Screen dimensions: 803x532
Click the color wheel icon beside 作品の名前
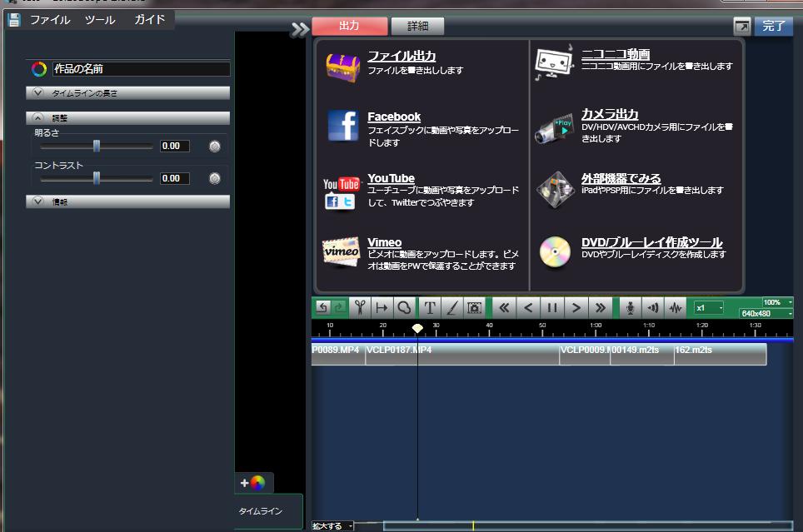point(39,69)
